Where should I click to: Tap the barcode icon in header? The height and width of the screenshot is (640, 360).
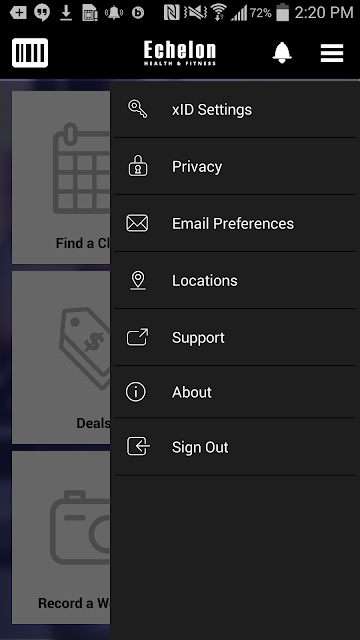pyautogui.click(x=30, y=53)
